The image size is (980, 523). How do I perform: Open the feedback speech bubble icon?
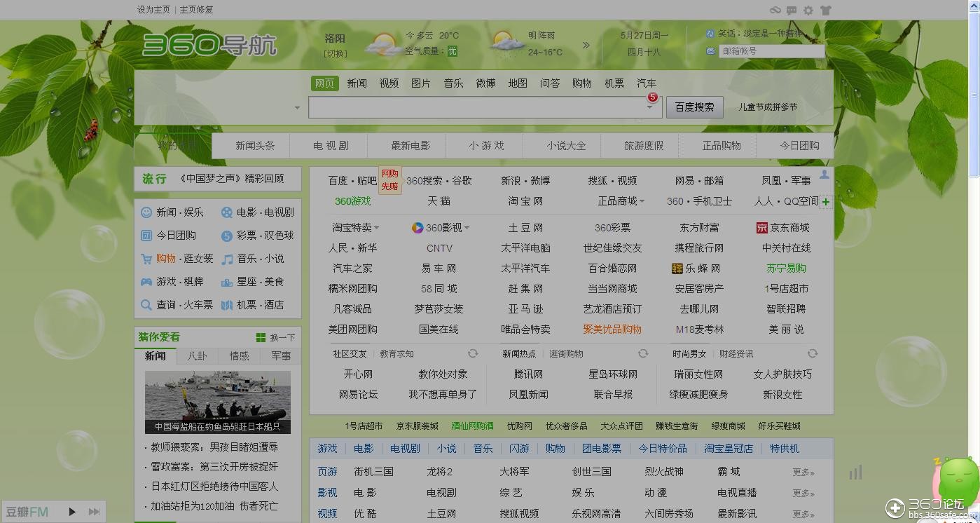pos(792,10)
